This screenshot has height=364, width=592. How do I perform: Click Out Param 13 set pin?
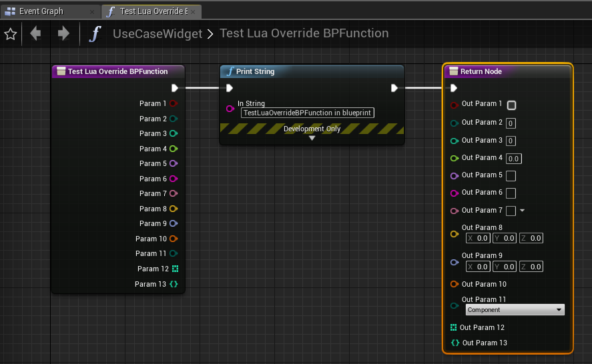455,343
